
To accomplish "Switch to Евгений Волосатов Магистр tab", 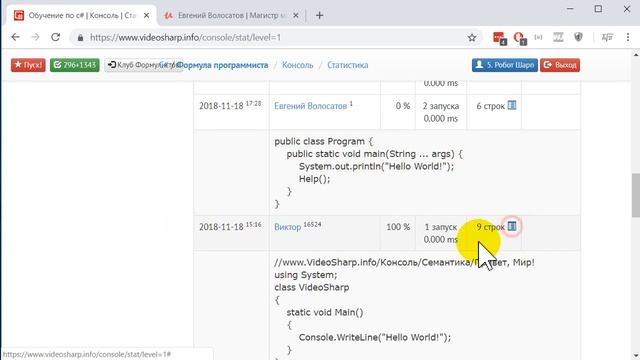I will coord(231,16).
